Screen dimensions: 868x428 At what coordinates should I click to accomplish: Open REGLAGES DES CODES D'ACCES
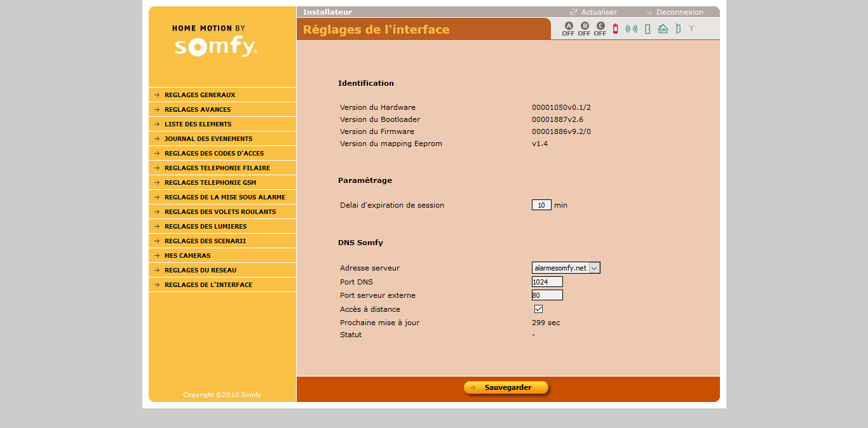click(x=222, y=153)
